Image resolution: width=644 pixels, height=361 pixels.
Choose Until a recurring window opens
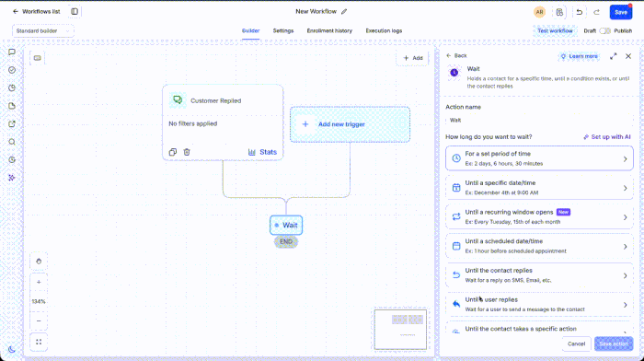(x=539, y=216)
